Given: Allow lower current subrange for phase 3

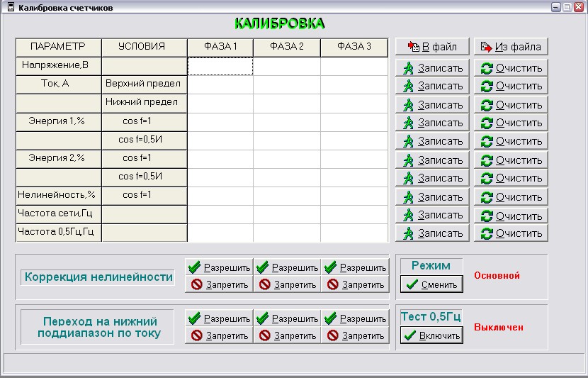Looking at the screenshot, I should tap(354, 319).
